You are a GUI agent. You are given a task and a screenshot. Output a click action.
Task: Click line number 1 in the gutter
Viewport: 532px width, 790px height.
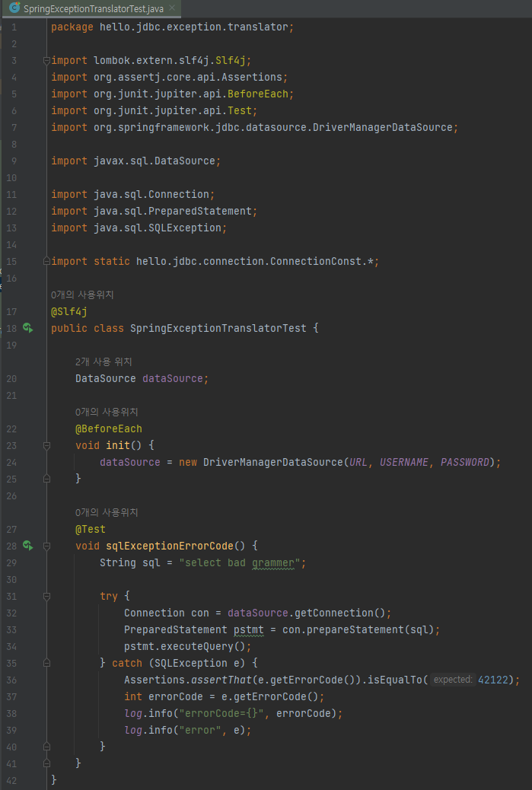click(14, 27)
